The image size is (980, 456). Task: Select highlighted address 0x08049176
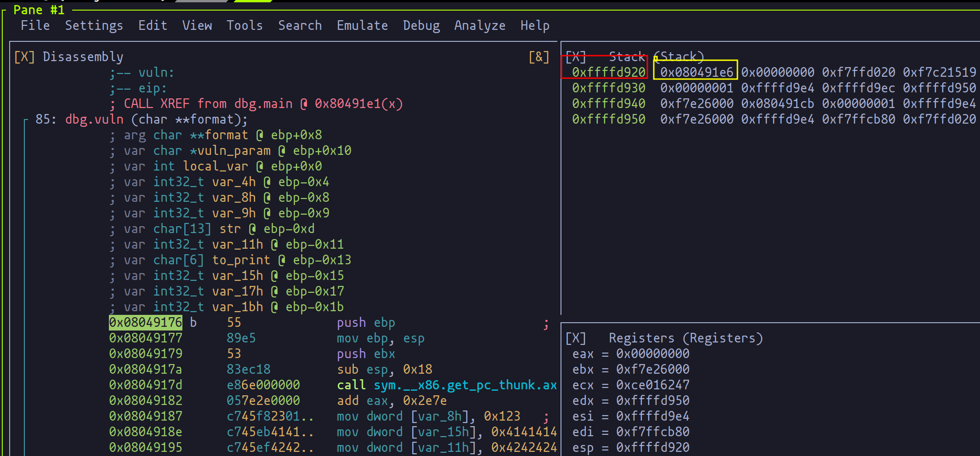click(146, 323)
